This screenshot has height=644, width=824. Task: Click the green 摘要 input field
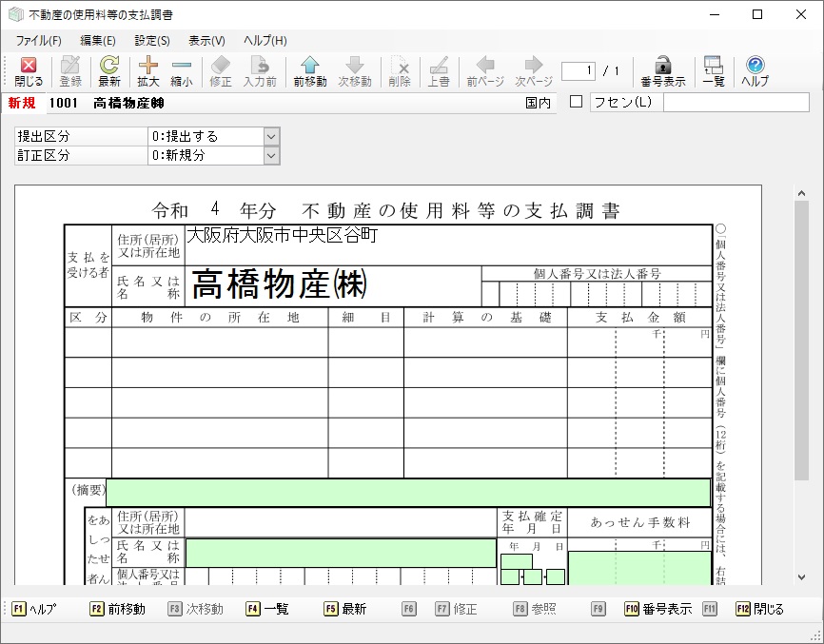pyautogui.click(x=408, y=493)
